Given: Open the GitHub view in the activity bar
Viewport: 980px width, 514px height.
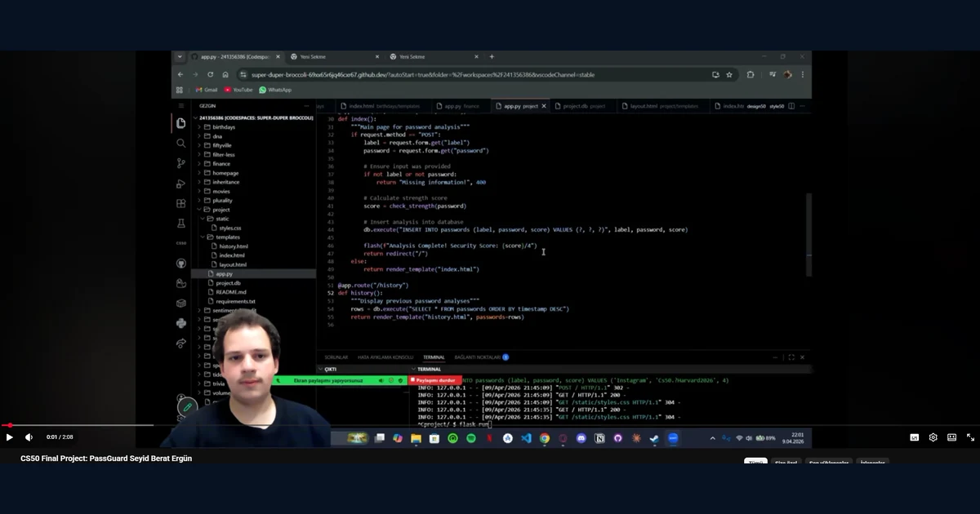Looking at the screenshot, I should pyautogui.click(x=181, y=264).
